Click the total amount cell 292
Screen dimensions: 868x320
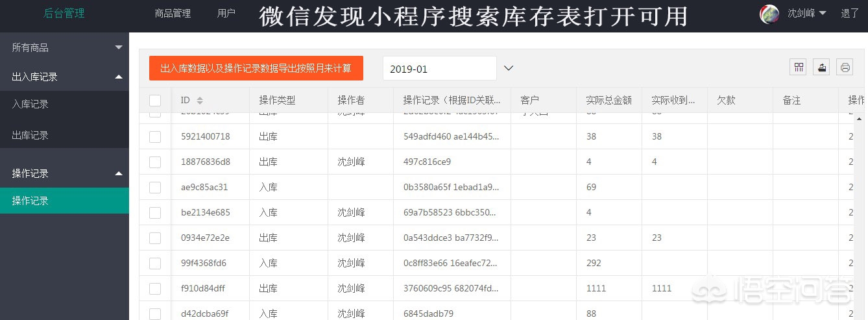[594, 263]
